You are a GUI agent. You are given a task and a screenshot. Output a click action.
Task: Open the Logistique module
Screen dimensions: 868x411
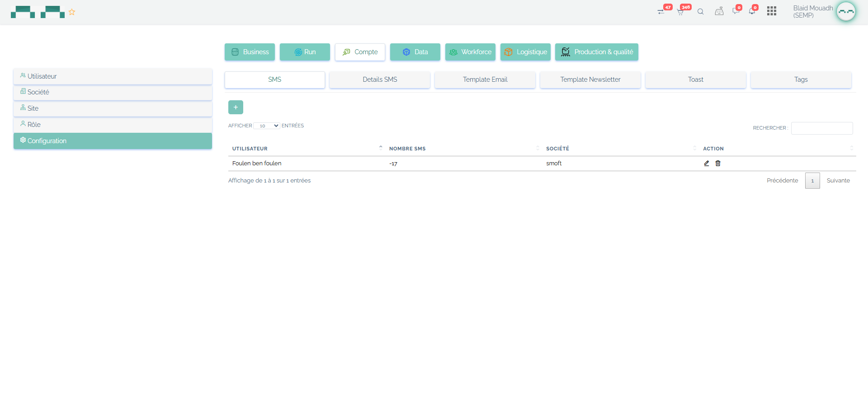click(525, 52)
